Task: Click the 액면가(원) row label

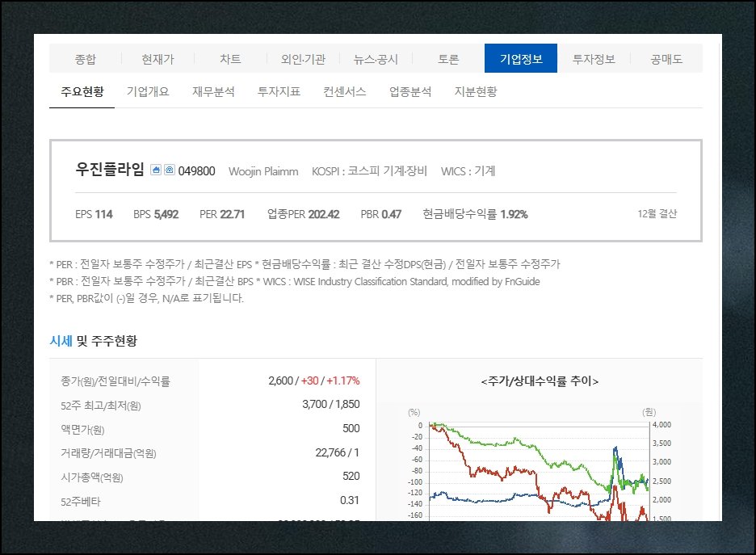Action: point(82,430)
